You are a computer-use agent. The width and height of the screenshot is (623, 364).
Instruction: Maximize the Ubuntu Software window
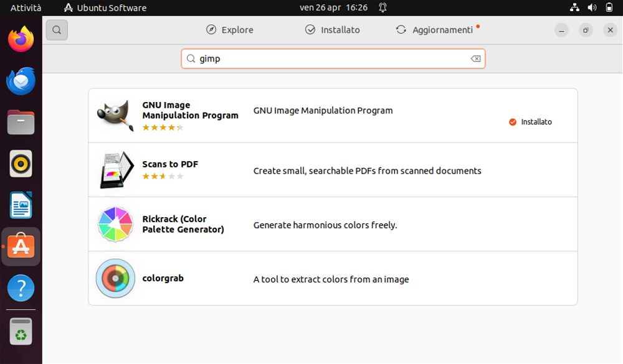586,30
